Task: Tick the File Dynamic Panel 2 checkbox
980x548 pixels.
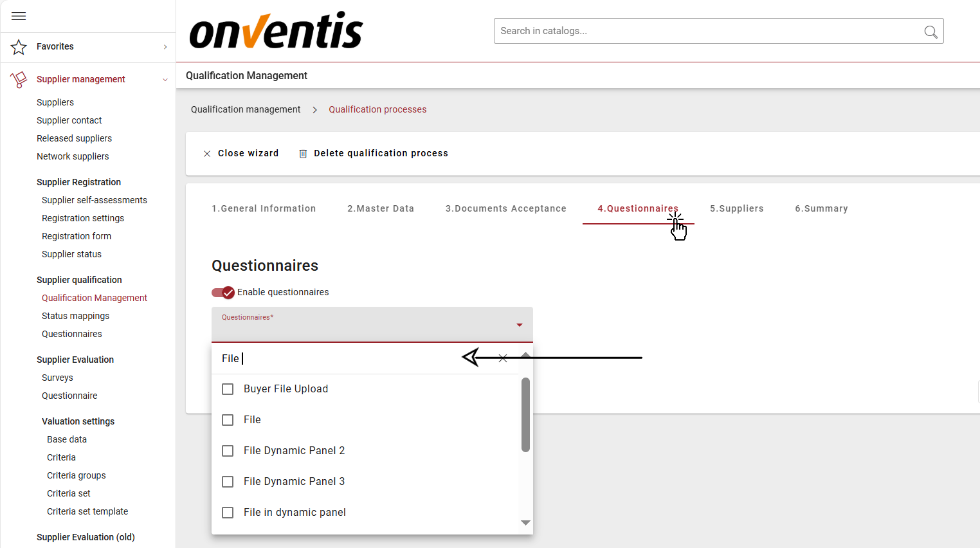Action: pos(228,451)
